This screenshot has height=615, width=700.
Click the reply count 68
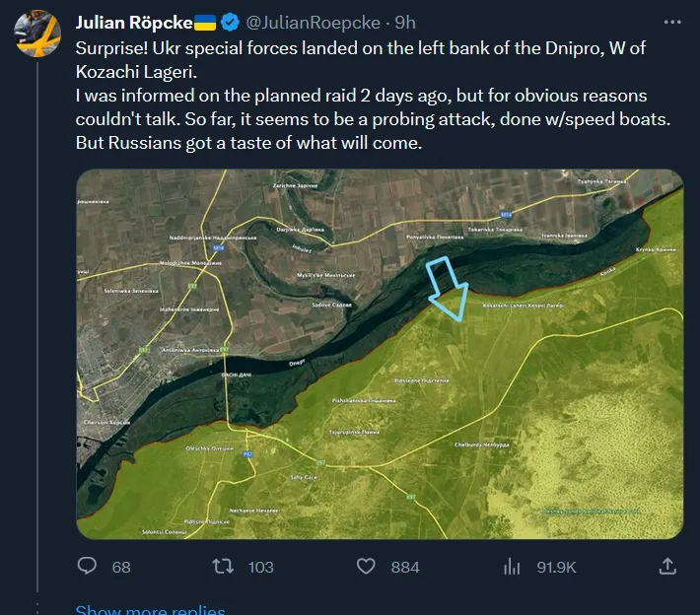pyautogui.click(x=121, y=567)
